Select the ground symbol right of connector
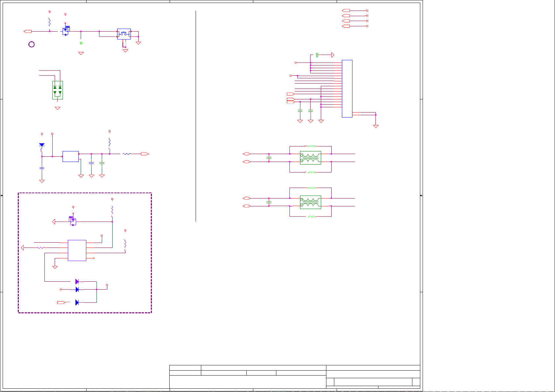555x392 pixels. [375, 126]
